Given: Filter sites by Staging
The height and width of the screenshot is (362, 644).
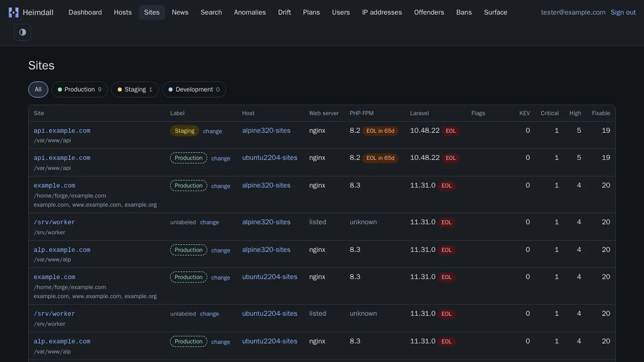Looking at the screenshot, I should click(135, 89).
